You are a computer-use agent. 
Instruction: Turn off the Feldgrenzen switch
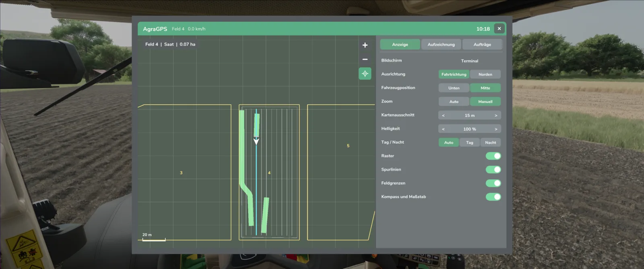493,183
